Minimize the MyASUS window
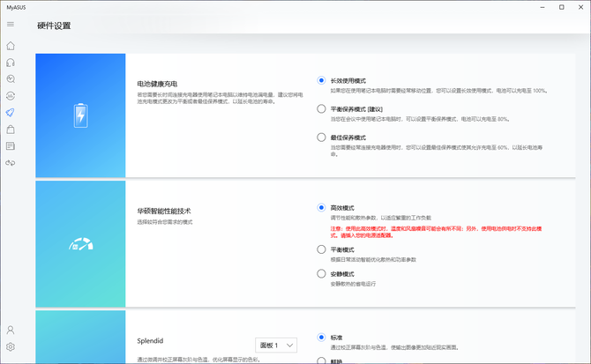The width and height of the screenshot is (591, 364). (x=542, y=7)
